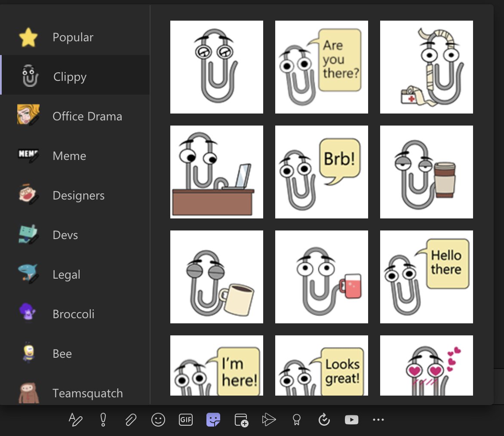Set message delivery options with exclamation icon
Viewport: 504px width, 436px height.
103,420
